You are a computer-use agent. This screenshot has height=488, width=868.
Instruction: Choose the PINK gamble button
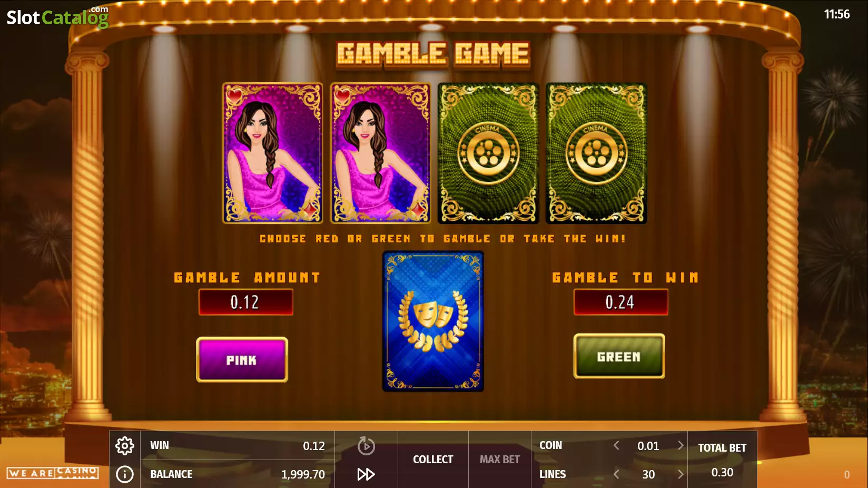[242, 360]
